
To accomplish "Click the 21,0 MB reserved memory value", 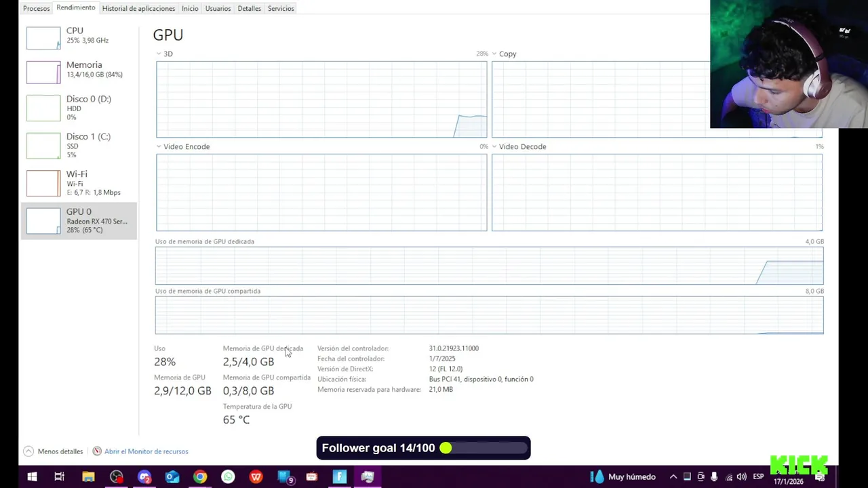I will (x=441, y=390).
